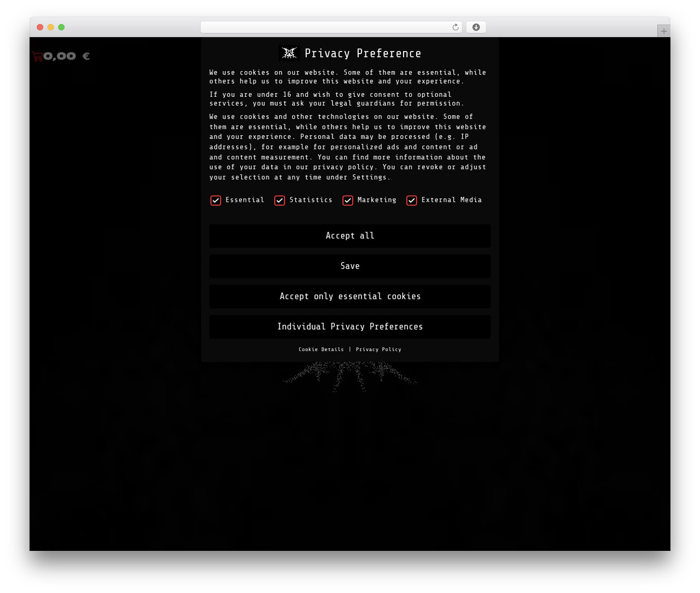Open Individual Privacy Preferences
The height and width of the screenshot is (593, 700).
pyautogui.click(x=350, y=327)
